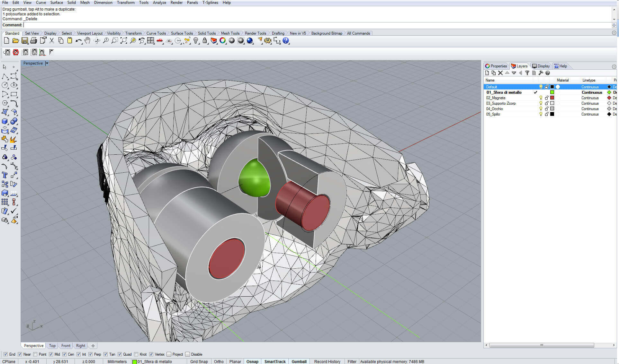This screenshot has width=619, height=364.
Task: Click the hammer Tools icon in Layers panel
Action: pos(541,73)
